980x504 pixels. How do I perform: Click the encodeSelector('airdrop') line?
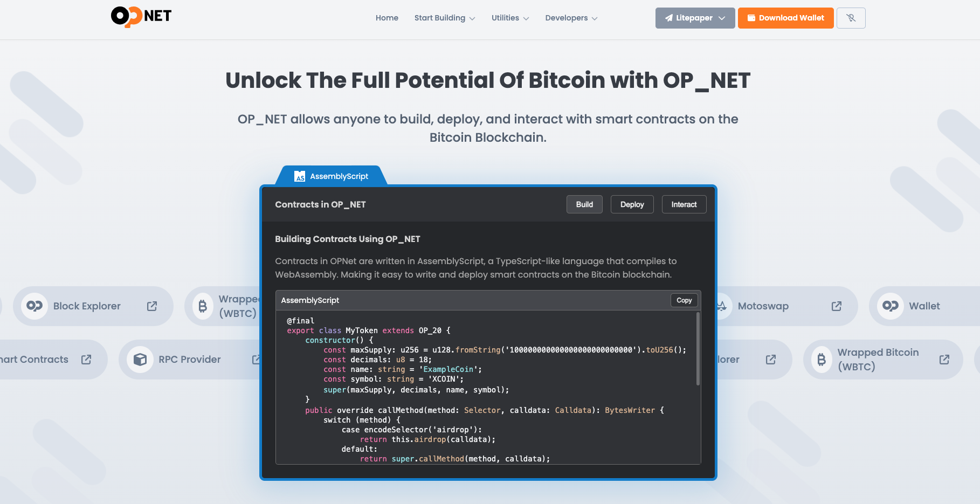click(412, 430)
